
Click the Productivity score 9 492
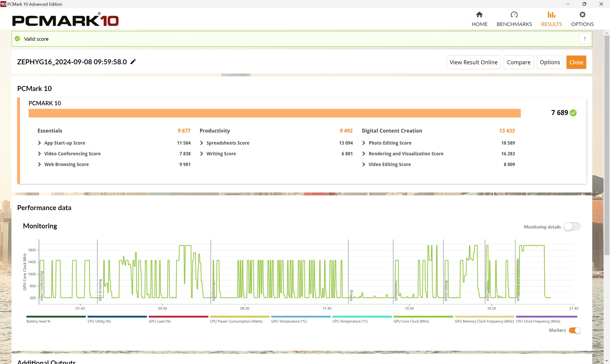click(346, 131)
